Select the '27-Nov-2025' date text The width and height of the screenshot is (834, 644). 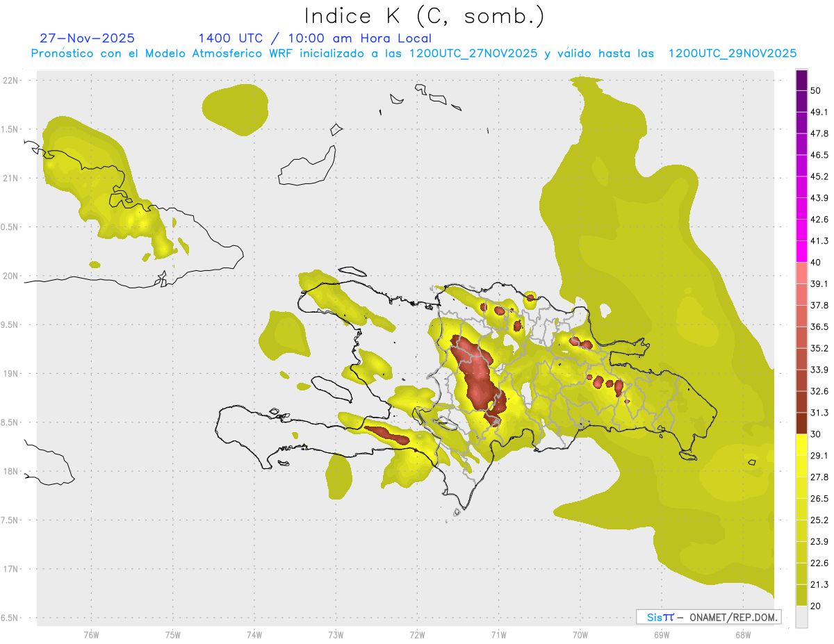88,38
